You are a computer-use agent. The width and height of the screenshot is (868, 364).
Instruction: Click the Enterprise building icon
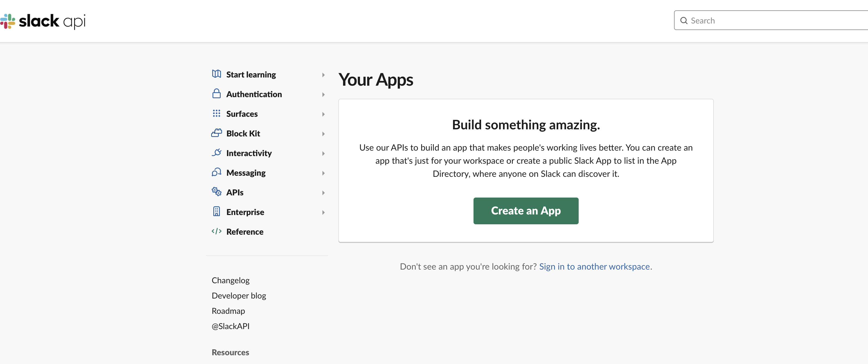click(216, 211)
